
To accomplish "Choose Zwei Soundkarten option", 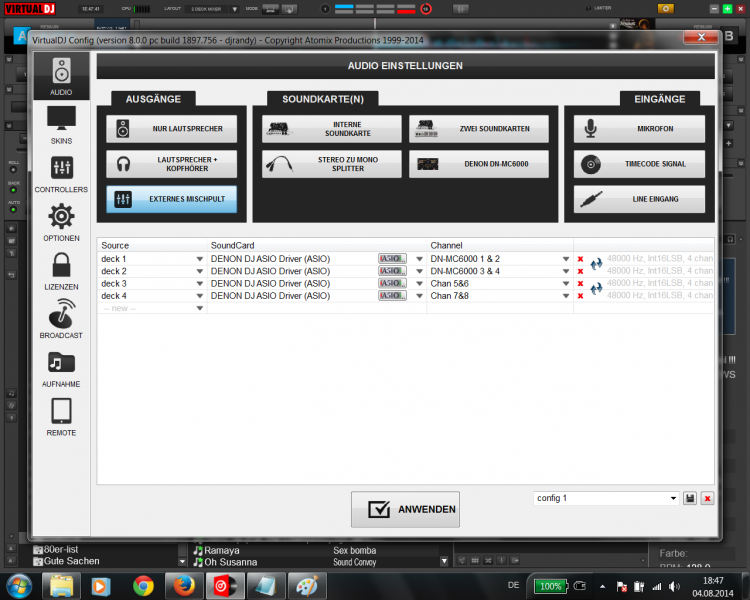I will [x=479, y=129].
